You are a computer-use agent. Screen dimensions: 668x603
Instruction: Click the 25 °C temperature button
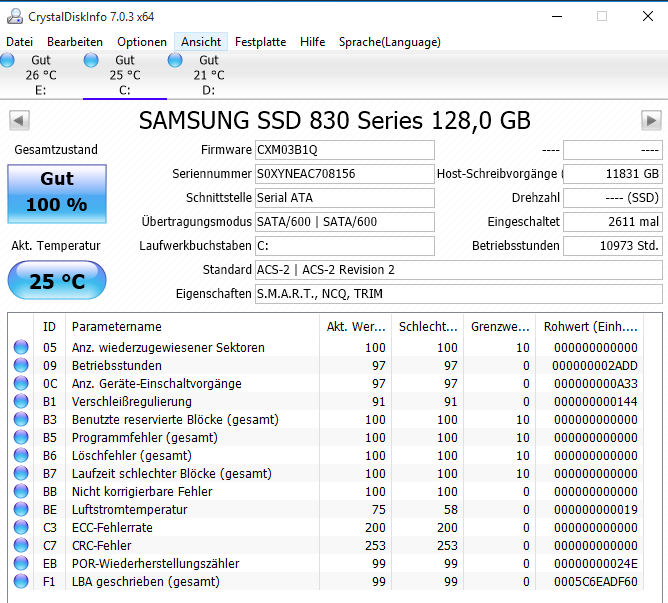click(57, 280)
